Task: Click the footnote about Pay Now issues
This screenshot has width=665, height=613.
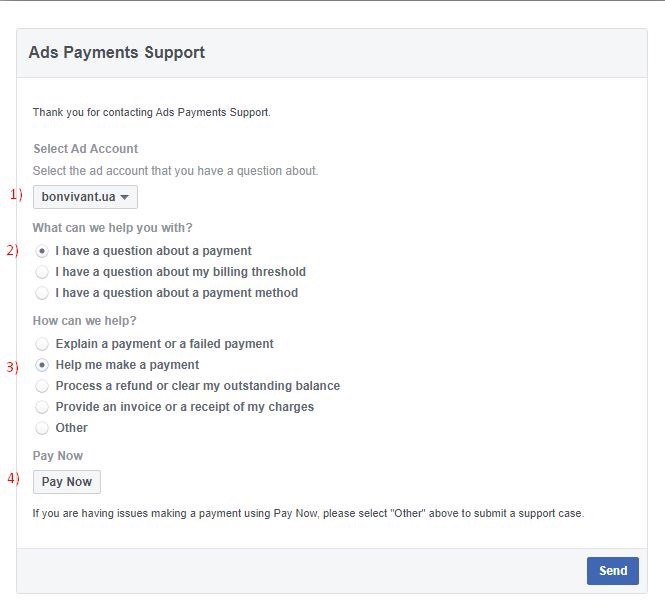Action: 307,513
